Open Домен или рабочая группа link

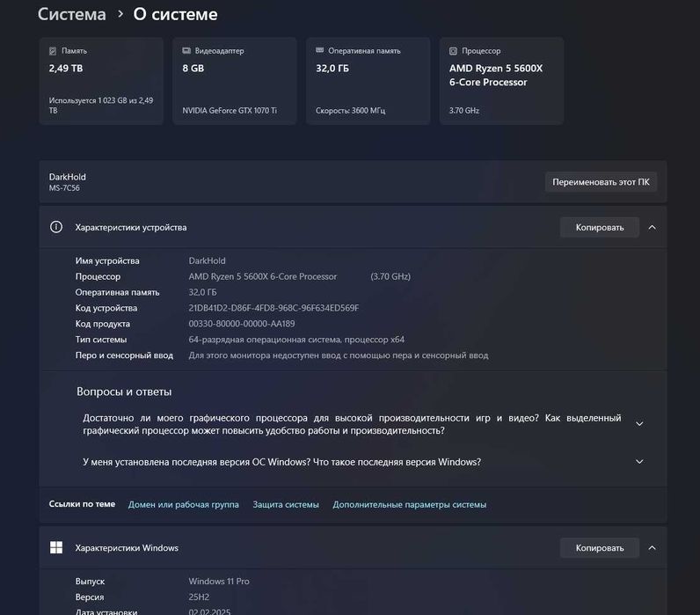pyautogui.click(x=184, y=504)
